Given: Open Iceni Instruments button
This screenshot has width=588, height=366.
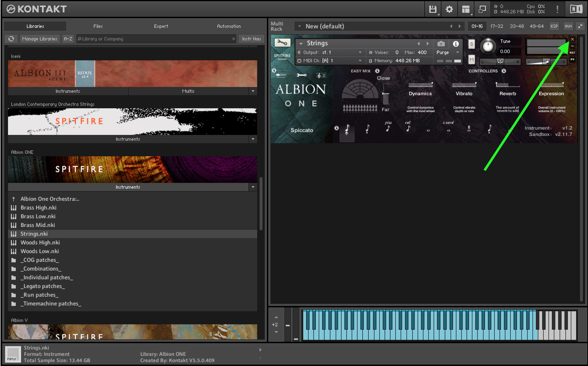Looking at the screenshot, I should tap(68, 91).
